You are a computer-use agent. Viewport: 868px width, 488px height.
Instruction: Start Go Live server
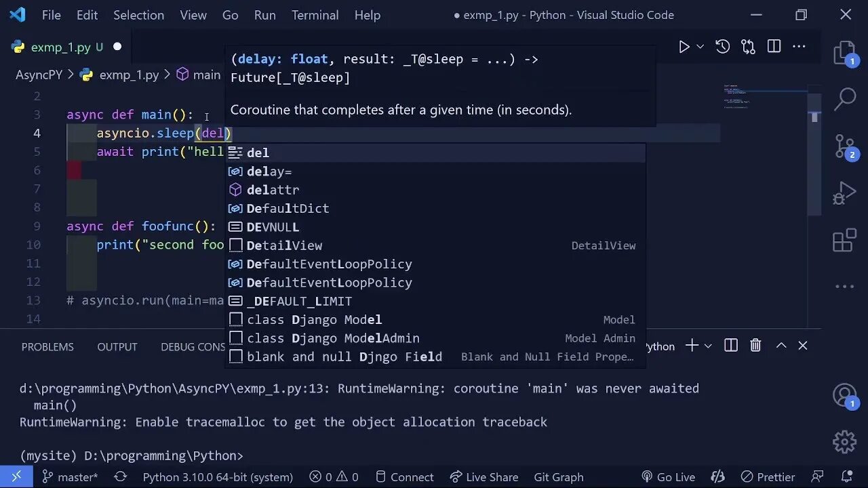668,477
